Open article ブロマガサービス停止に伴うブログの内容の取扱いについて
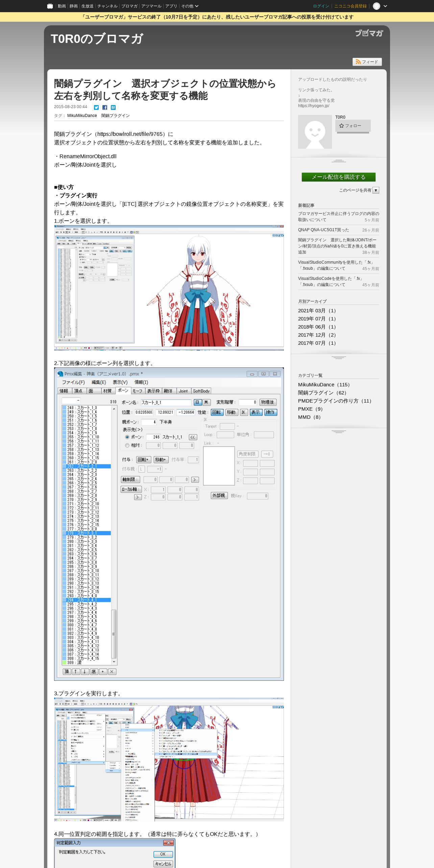 click(x=339, y=217)
